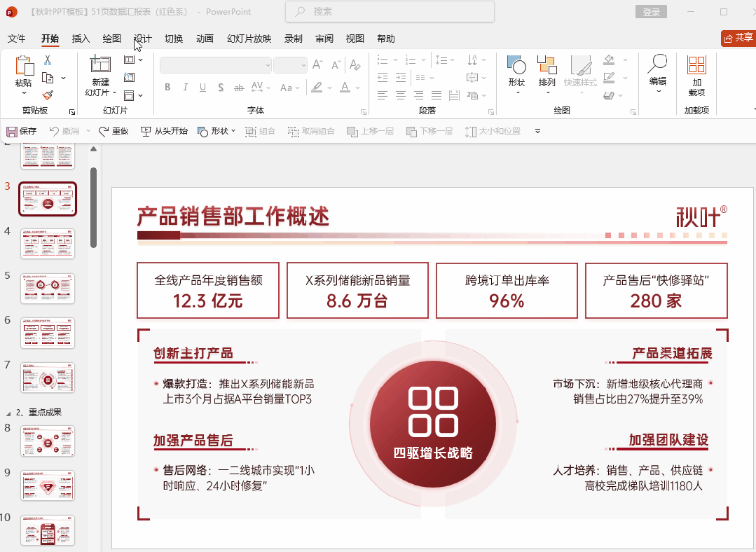Open the font color A picker
The height and width of the screenshot is (552, 756).
click(x=345, y=88)
